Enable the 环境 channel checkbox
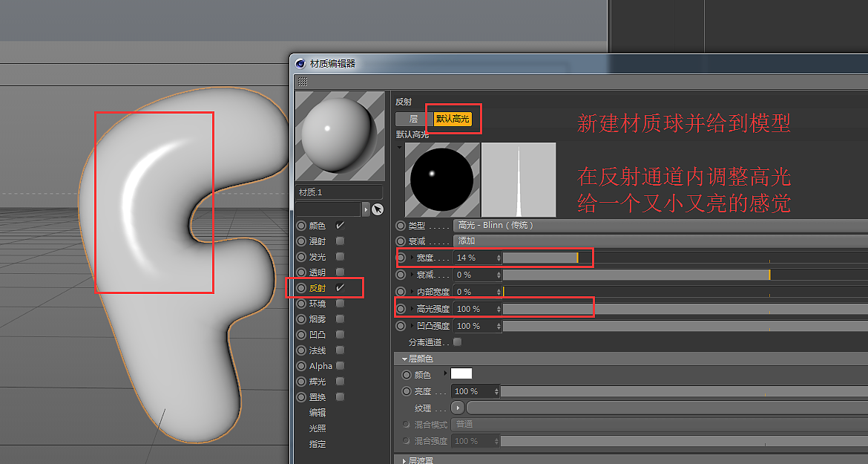Image resolution: width=868 pixels, height=464 pixels. pos(340,304)
